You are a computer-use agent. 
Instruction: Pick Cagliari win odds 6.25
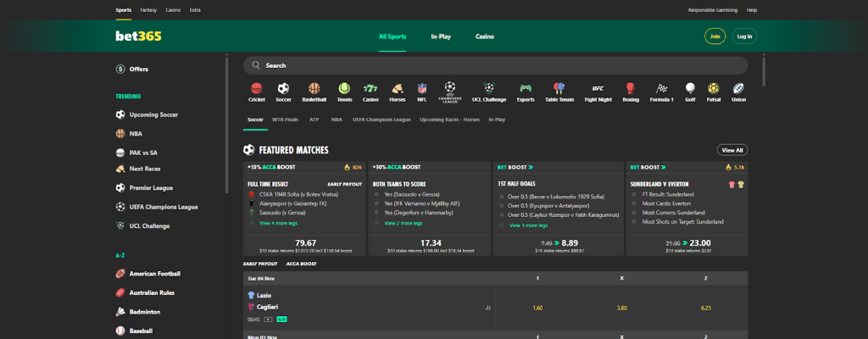click(x=706, y=308)
